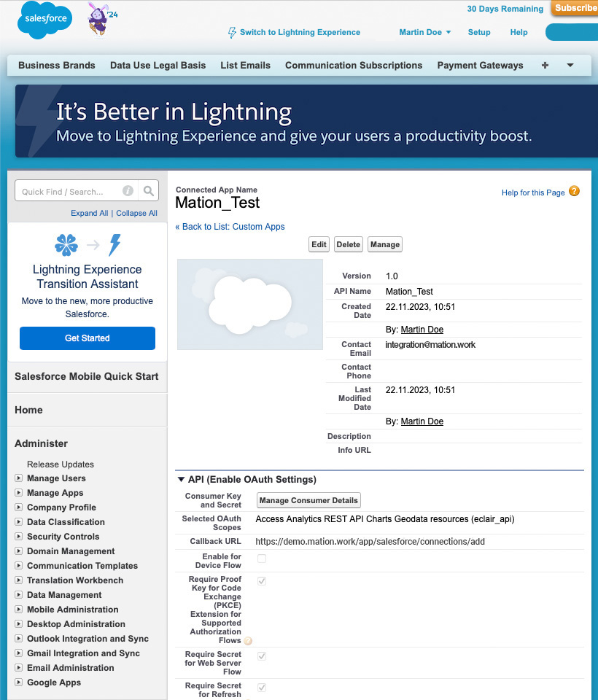
Task: Click the orange Help for this Page icon
Action: (x=575, y=191)
